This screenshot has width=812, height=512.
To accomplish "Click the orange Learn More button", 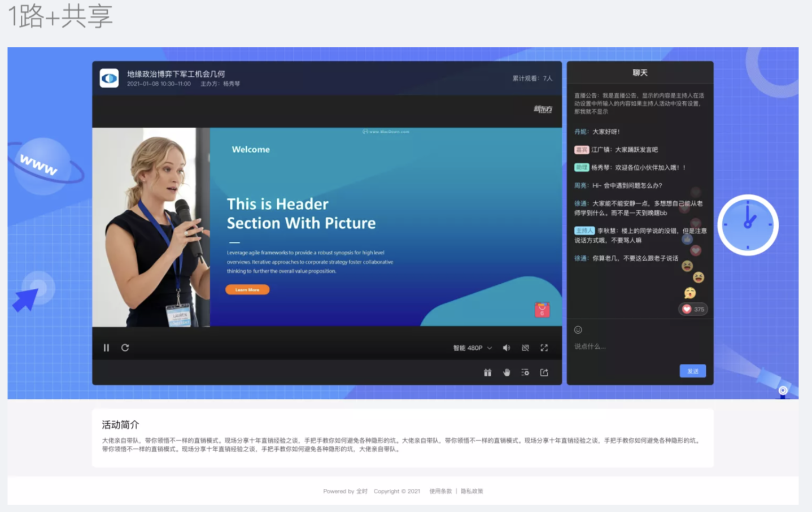I will pyautogui.click(x=247, y=290).
